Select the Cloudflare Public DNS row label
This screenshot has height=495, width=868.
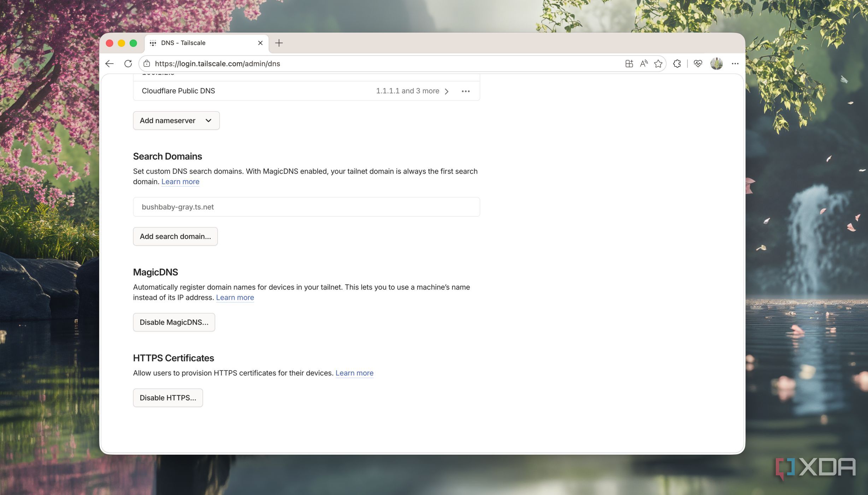coord(178,91)
